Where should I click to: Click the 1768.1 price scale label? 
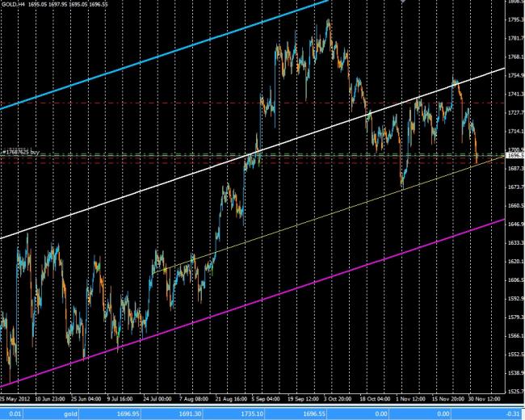point(515,57)
